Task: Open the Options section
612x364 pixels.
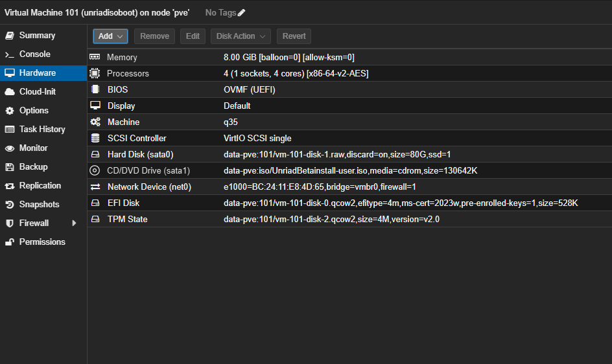Action: (34, 110)
